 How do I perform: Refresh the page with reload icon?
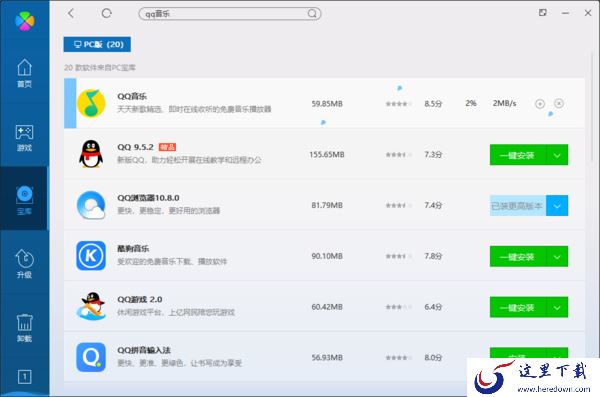(106, 13)
